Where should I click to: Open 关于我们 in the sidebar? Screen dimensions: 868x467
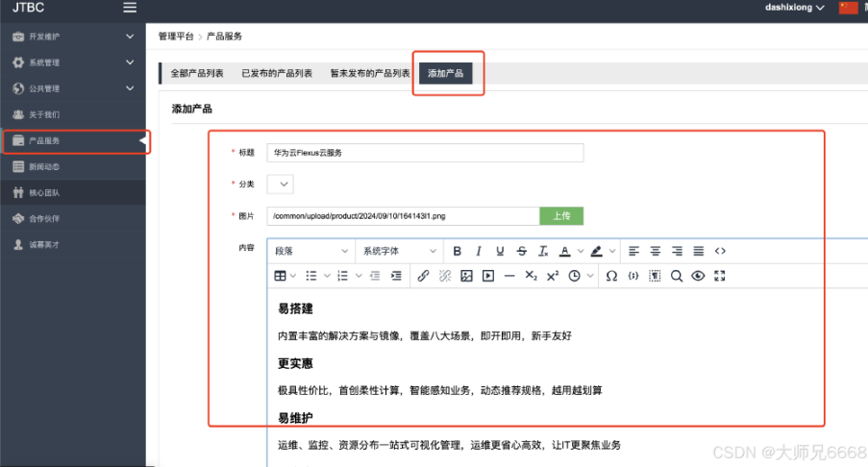[x=73, y=114]
